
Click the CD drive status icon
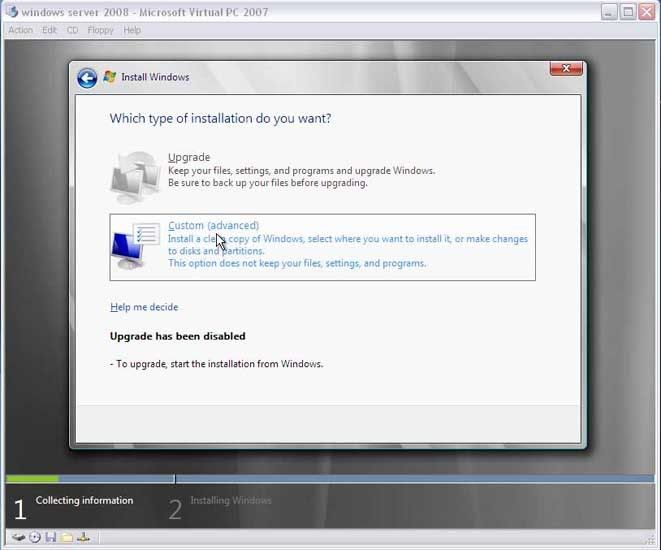35,537
